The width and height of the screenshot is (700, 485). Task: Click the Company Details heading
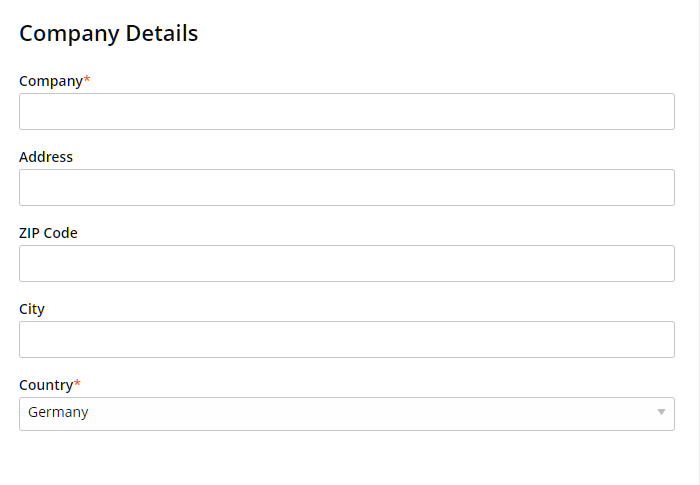tap(108, 33)
